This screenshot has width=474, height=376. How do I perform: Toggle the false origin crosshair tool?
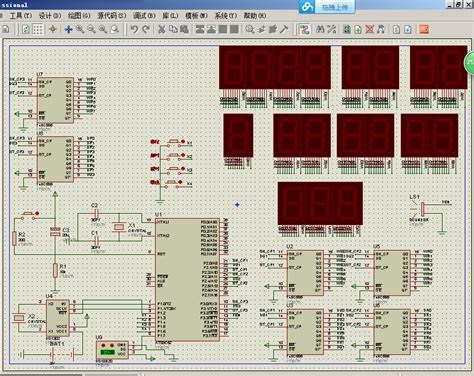[x=53, y=29]
